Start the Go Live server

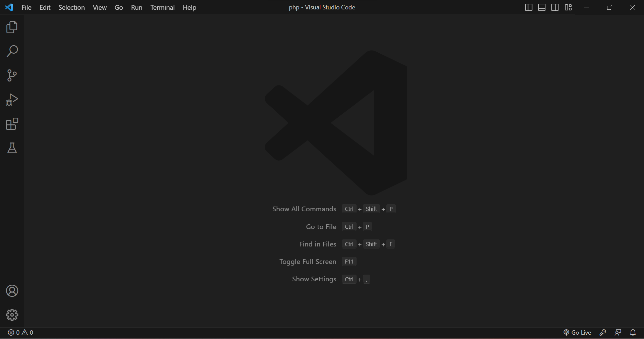pos(577,332)
